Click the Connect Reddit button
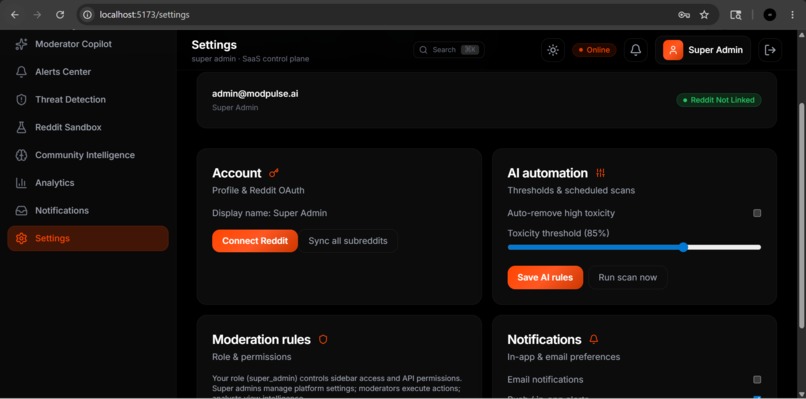806x399 pixels. click(x=255, y=241)
